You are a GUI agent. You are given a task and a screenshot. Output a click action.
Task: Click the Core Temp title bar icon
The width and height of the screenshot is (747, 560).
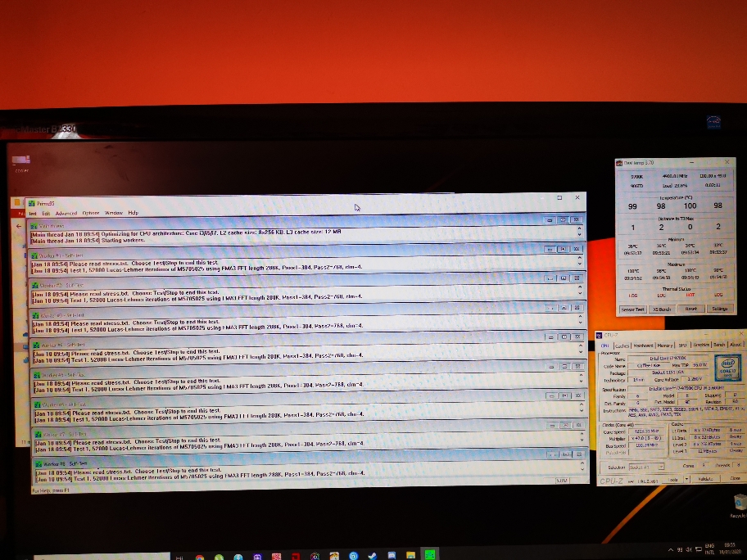[x=619, y=163]
